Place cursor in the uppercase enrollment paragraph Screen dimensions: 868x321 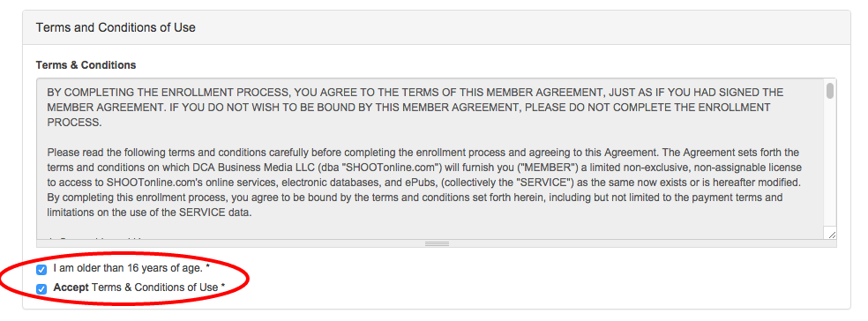415,108
